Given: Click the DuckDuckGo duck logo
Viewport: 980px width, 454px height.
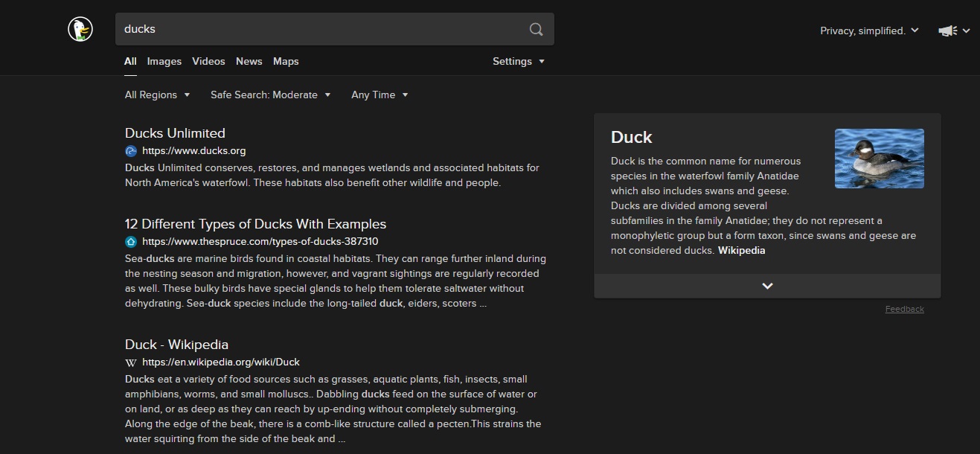Looking at the screenshot, I should [80, 29].
